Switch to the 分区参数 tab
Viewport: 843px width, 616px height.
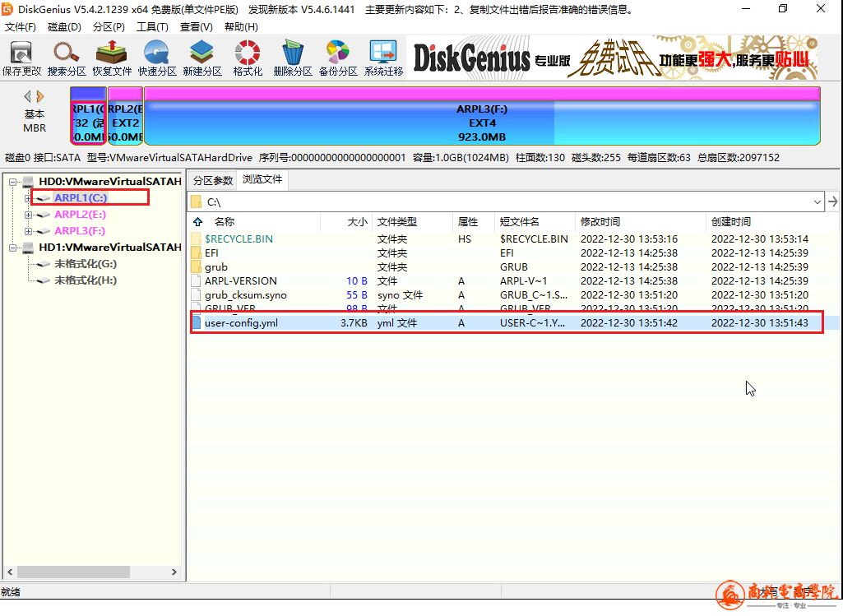point(213,181)
